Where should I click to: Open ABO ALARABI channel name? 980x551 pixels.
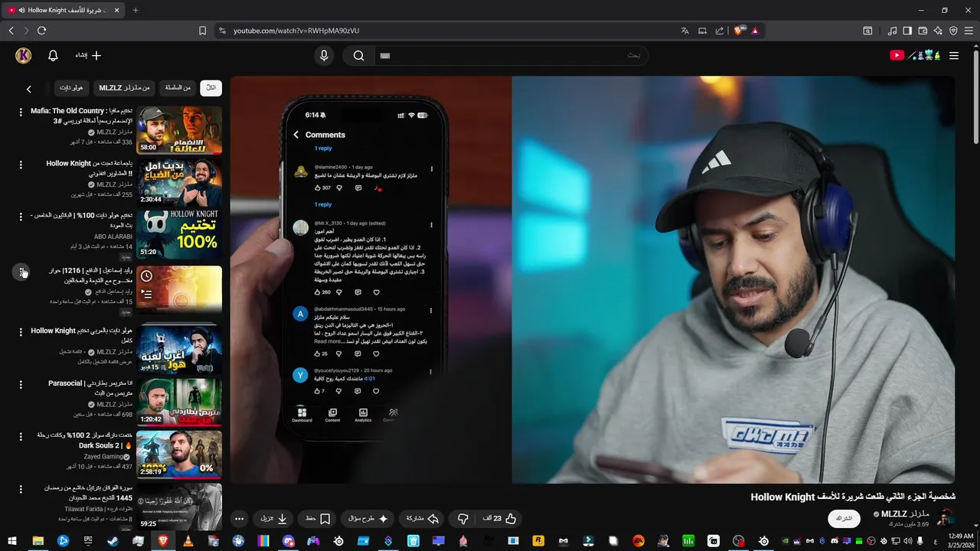pyautogui.click(x=113, y=236)
